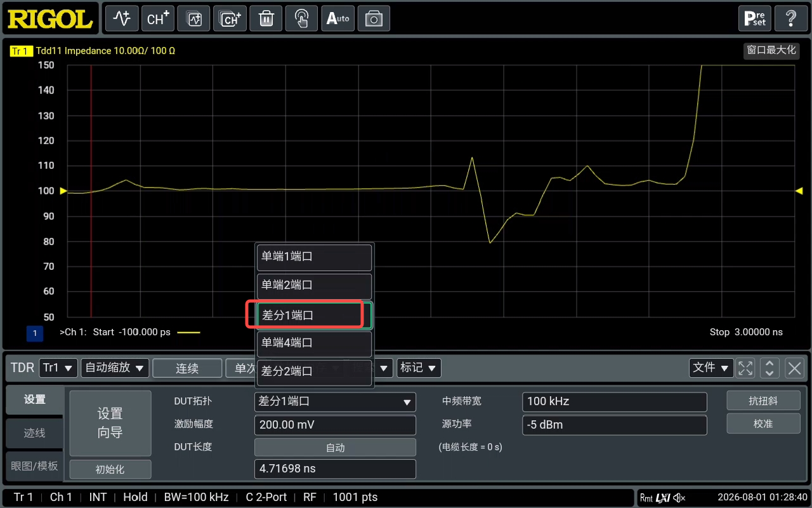
Task: Click the 连续 button
Action: (x=187, y=368)
